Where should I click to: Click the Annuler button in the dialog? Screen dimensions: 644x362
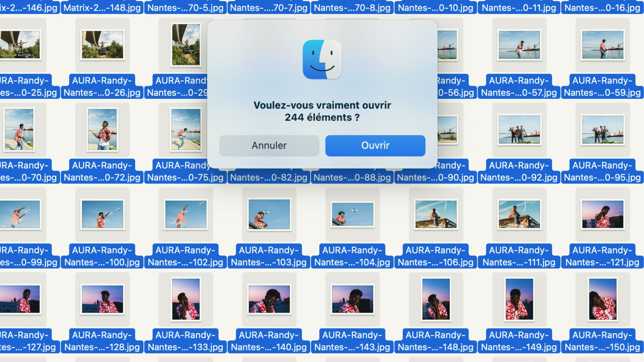coord(269,145)
